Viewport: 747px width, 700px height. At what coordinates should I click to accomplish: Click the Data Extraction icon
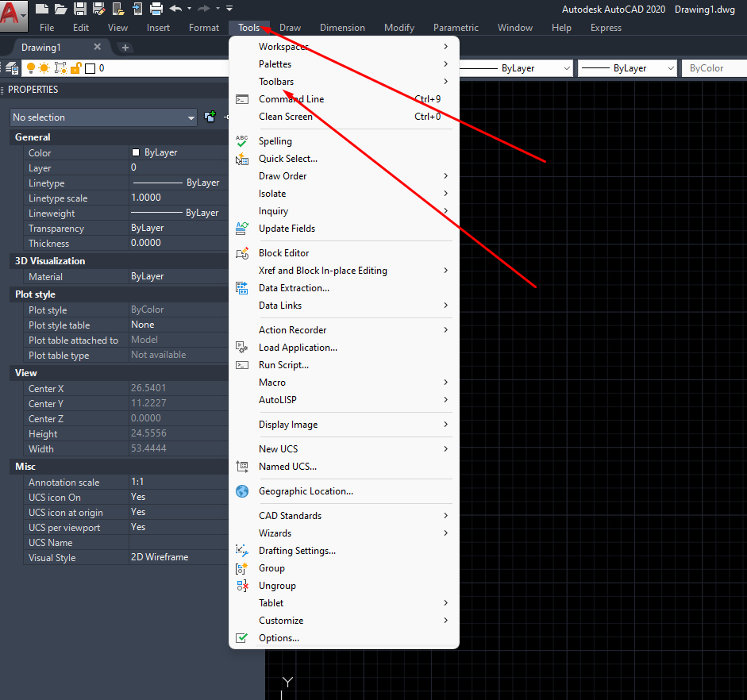coord(242,288)
